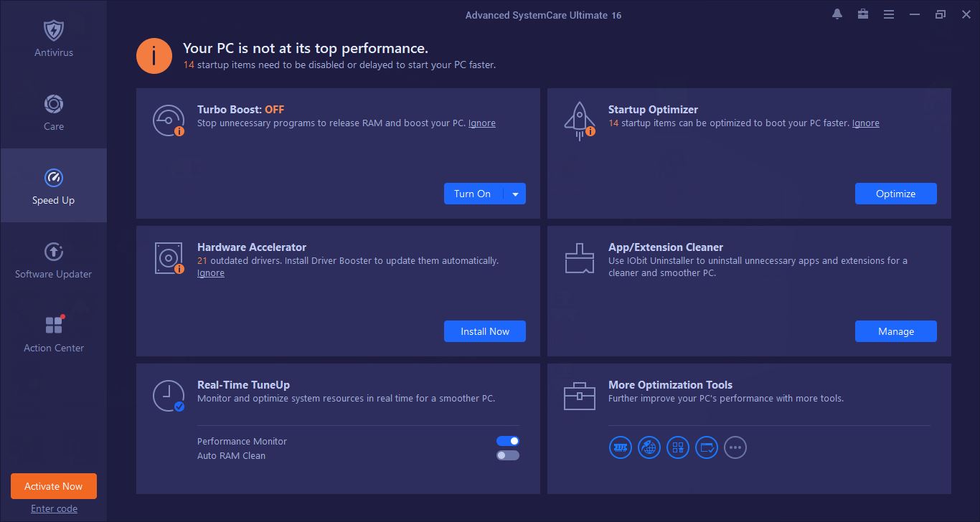980x522 pixels.
Task: Open the app uninstaller grid-trash tool
Action: coord(678,448)
